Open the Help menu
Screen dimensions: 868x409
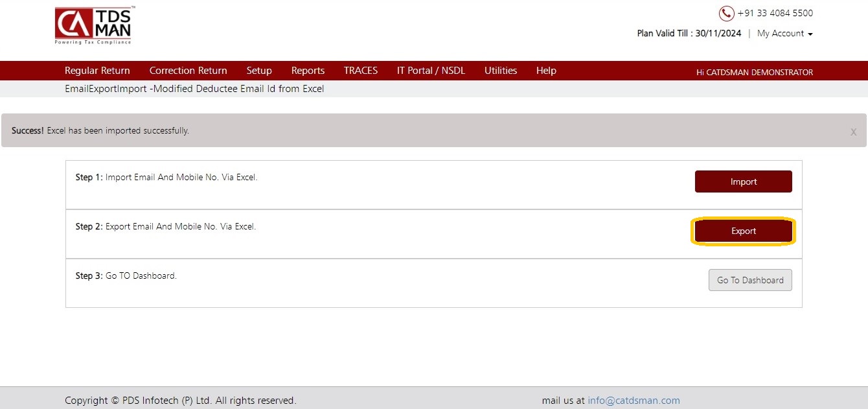click(546, 71)
